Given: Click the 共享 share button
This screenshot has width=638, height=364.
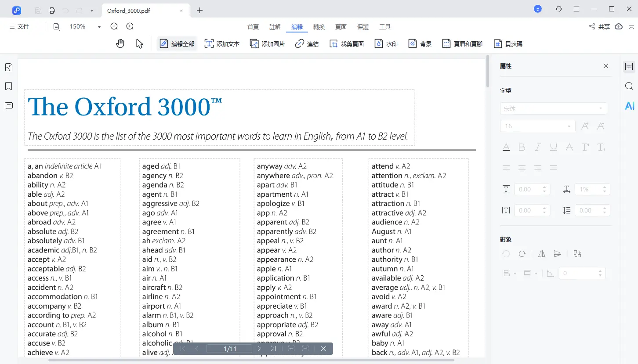Looking at the screenshot, I should point(599,27).
